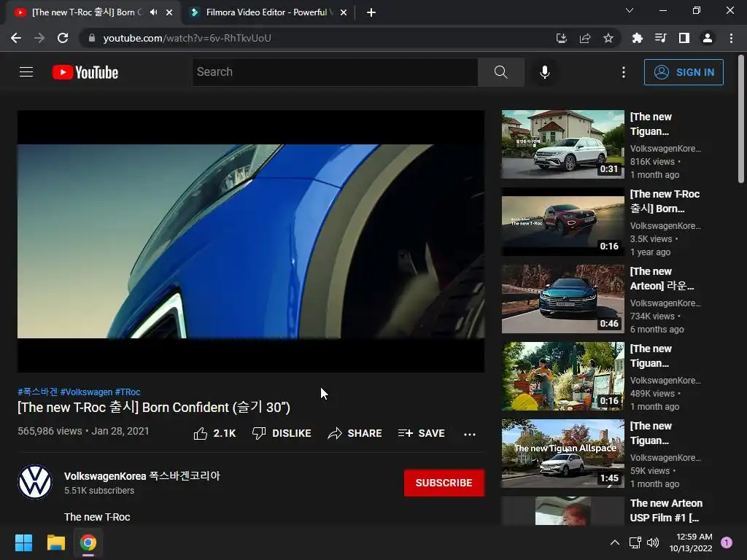Like the video with thumbs up
Image resolution: width=747 pixels, height=560 pixels.
[x=214, y=433]
